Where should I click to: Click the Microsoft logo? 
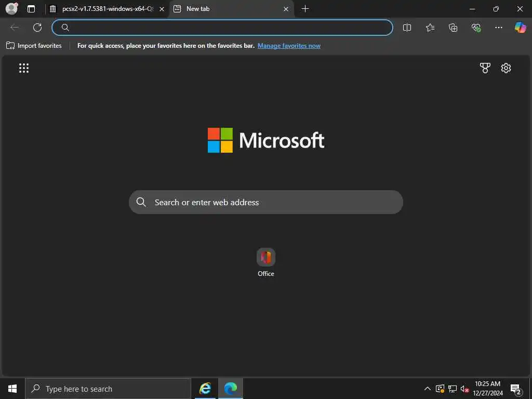click(266, 140)
